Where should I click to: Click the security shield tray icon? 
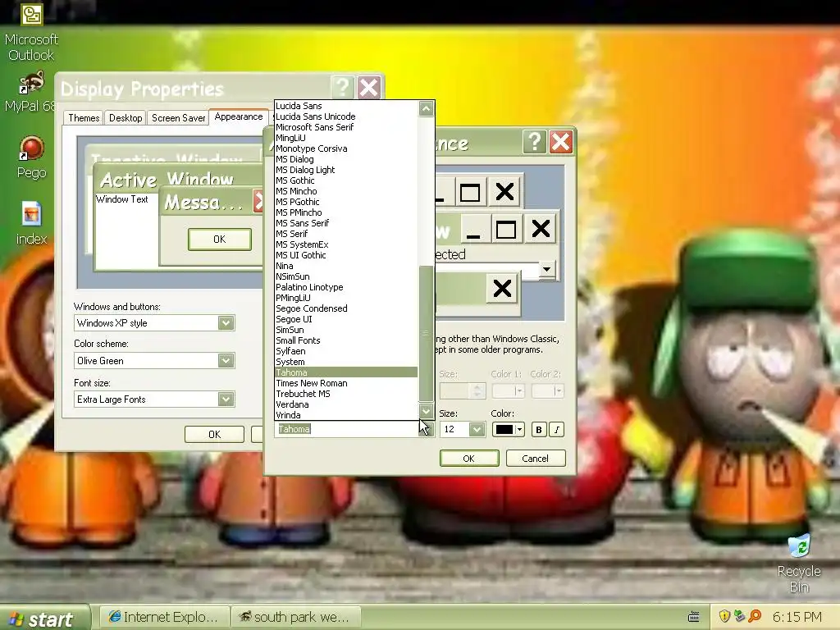tap(724, 617)
